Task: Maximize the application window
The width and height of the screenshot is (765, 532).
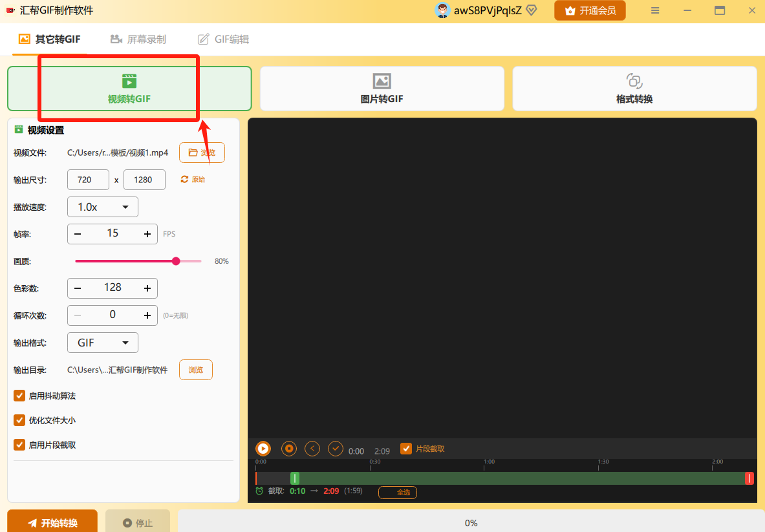Action: pos(720,10)
